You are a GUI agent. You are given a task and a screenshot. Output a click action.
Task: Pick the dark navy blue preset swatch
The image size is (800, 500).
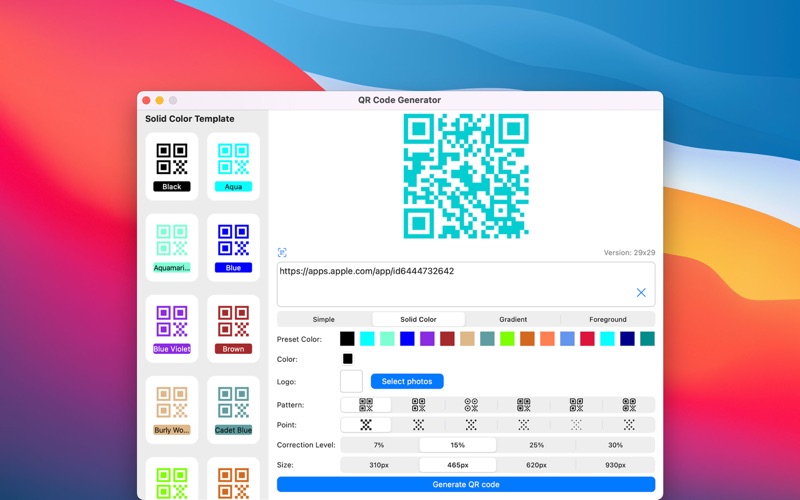(627, 339)
